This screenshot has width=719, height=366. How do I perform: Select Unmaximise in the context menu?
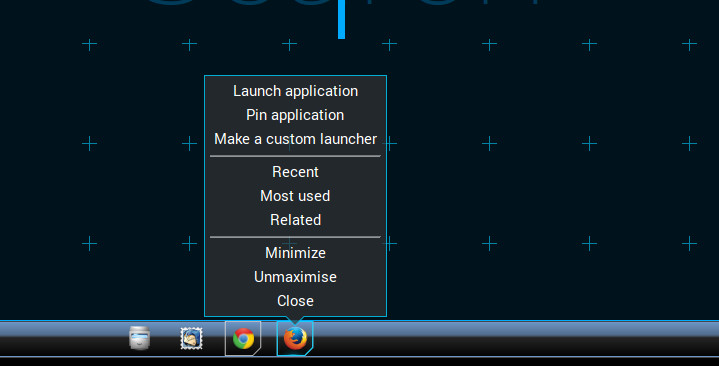(x=295, y=277)
